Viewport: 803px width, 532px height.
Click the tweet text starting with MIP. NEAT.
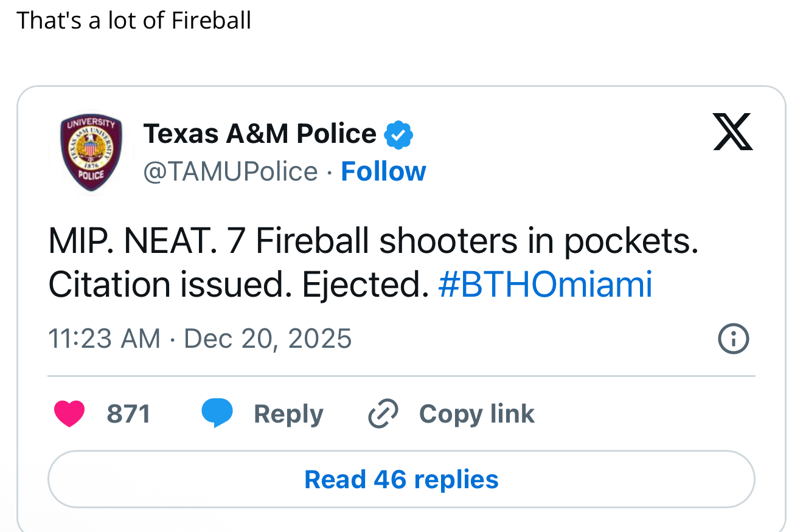[x=372, y=241]
